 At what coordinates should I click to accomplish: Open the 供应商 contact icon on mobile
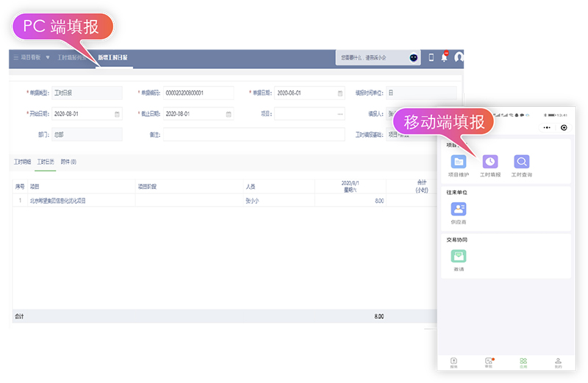(x=458, y=209)
